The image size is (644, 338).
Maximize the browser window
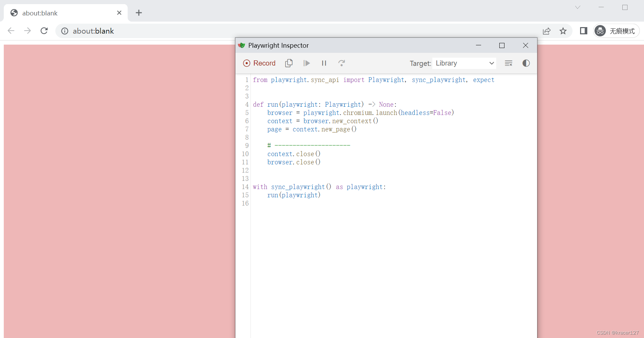(625, 7)
